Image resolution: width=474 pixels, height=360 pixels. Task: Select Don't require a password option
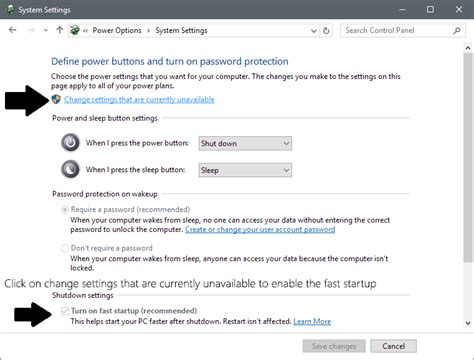tap(107, 248)
